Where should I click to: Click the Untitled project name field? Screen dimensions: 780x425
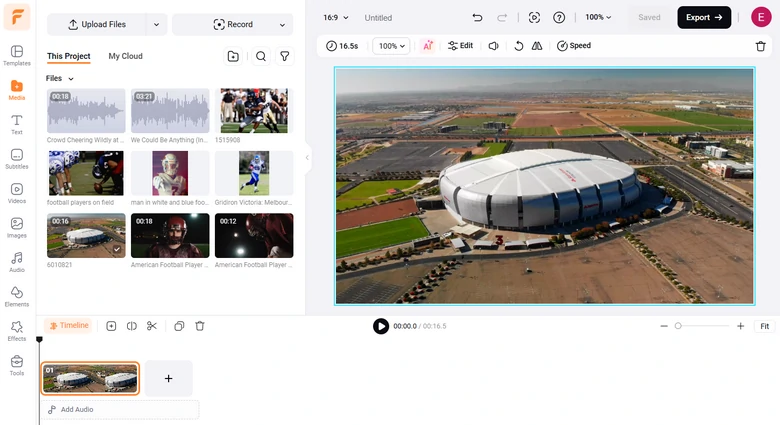[x=378, y=18]
